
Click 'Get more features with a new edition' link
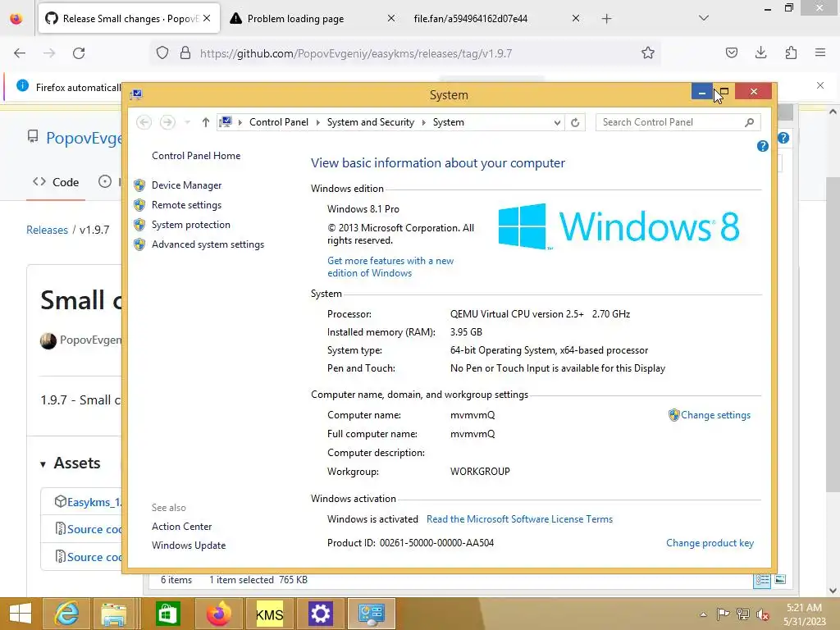pyautogui.click(x=390, y=267)
